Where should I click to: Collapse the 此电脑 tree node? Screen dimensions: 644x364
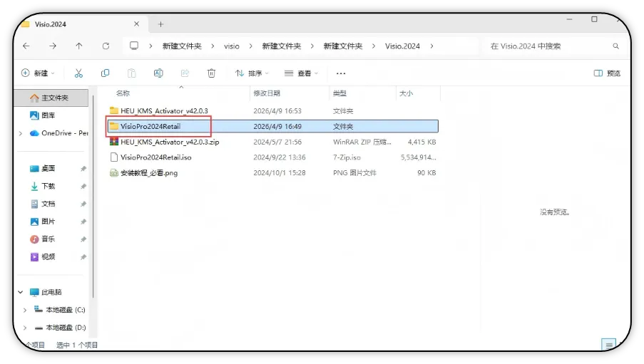(21, 292)
